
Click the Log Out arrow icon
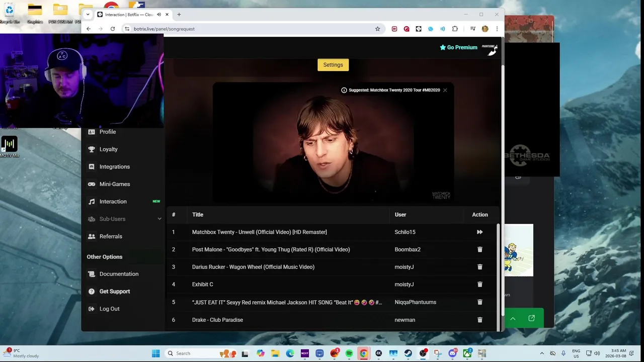[92, 309]
